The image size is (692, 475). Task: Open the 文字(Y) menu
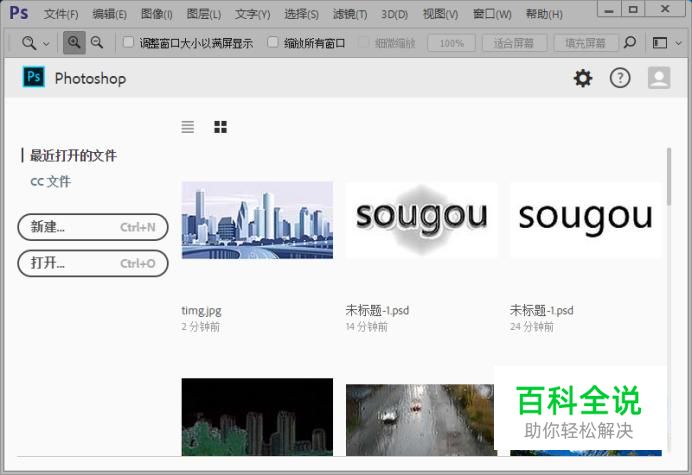point(252,14)
